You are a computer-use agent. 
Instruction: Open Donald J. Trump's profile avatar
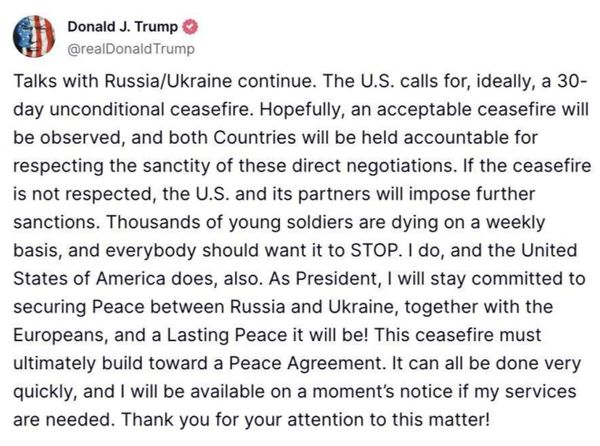34,37
